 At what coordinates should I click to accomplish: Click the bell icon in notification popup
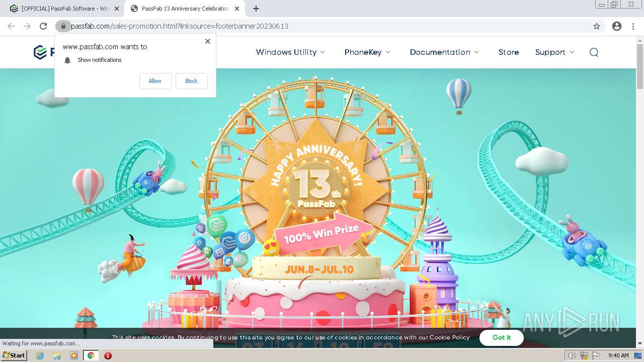point(67,60)
